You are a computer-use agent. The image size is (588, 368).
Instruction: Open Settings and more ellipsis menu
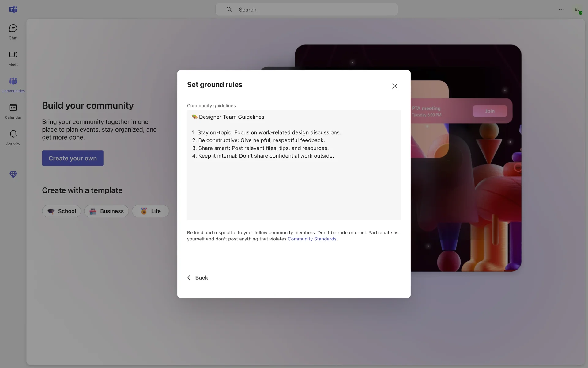click(561, 10)
